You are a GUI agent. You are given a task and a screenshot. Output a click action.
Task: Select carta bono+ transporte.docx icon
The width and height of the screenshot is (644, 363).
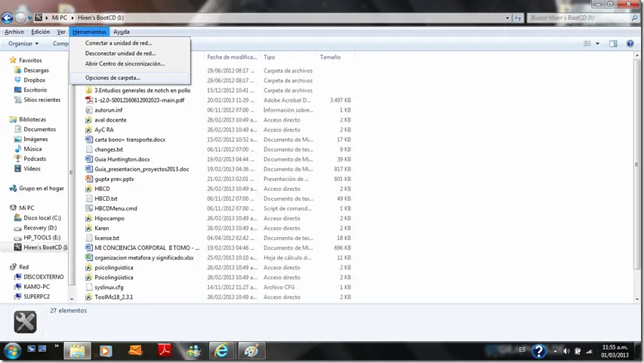[89, 140]
